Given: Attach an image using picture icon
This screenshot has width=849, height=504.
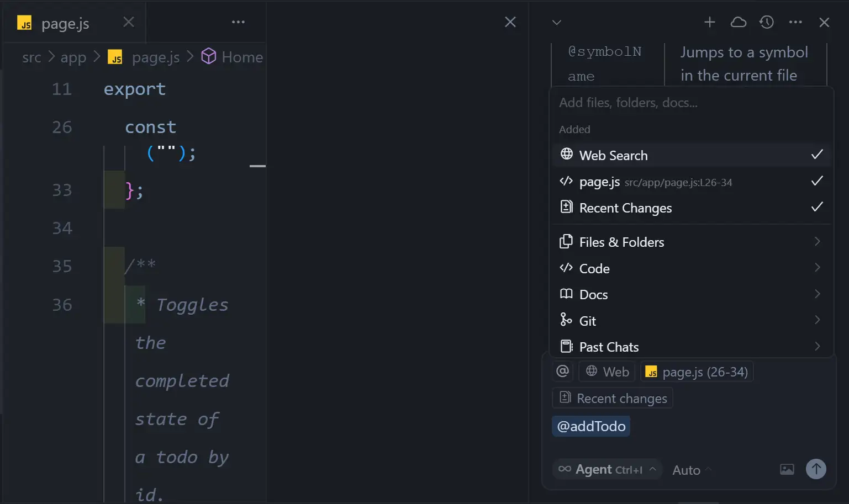Looking at the screenshot, I should coord(787,469).
